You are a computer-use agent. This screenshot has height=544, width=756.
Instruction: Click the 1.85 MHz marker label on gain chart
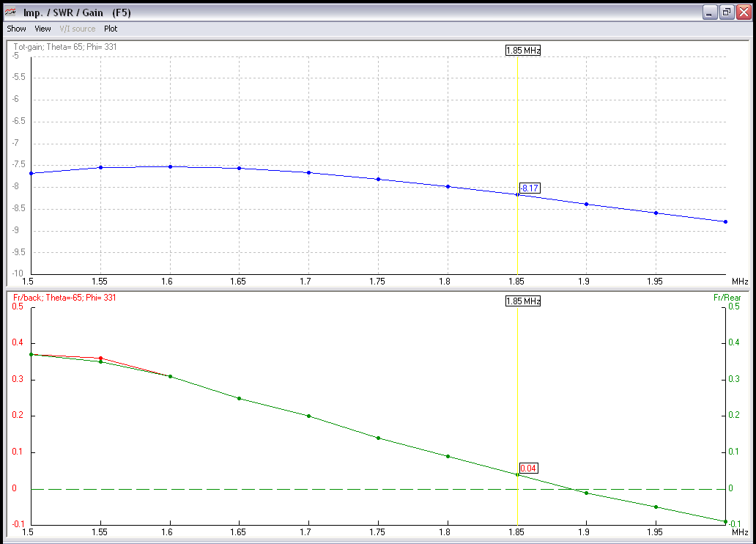tap(523, 51)
